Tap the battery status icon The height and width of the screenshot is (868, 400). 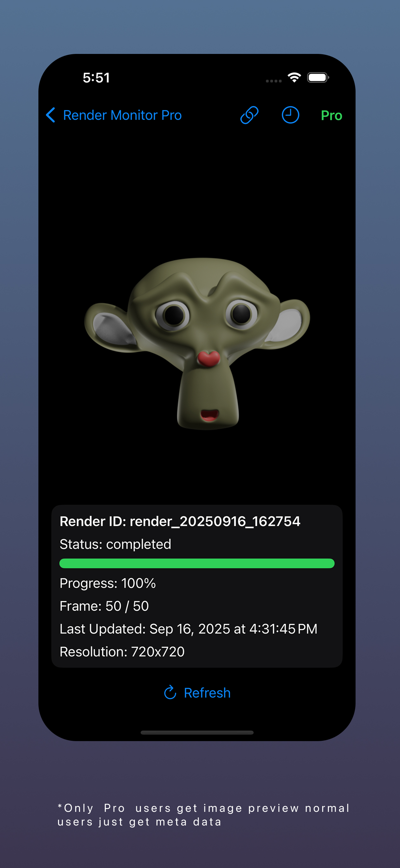[x=318, y=77]
